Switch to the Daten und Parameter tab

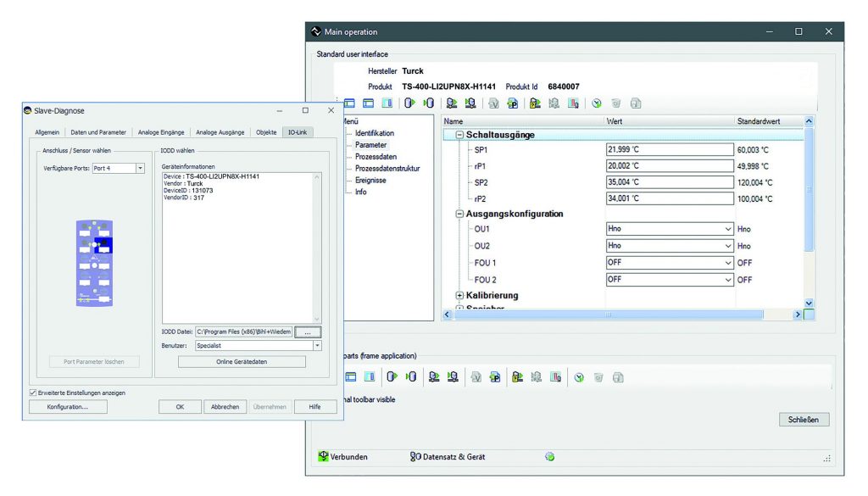click(98, 132)
